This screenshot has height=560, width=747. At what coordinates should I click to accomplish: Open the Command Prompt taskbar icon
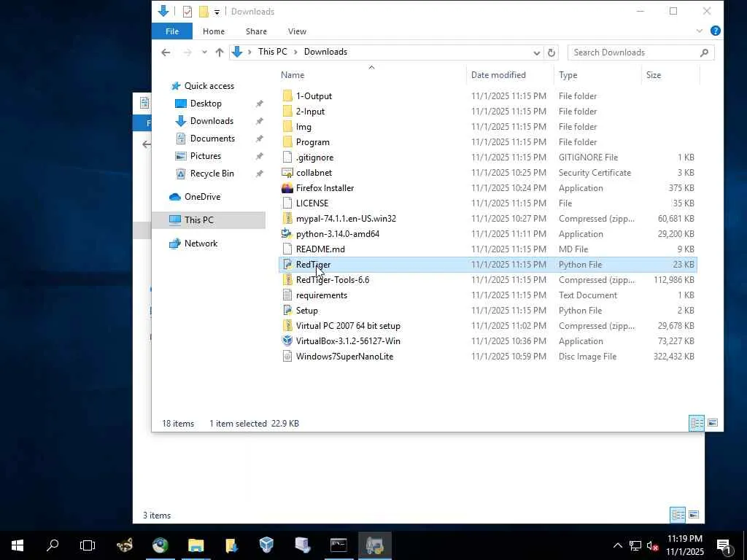point(338,545)
